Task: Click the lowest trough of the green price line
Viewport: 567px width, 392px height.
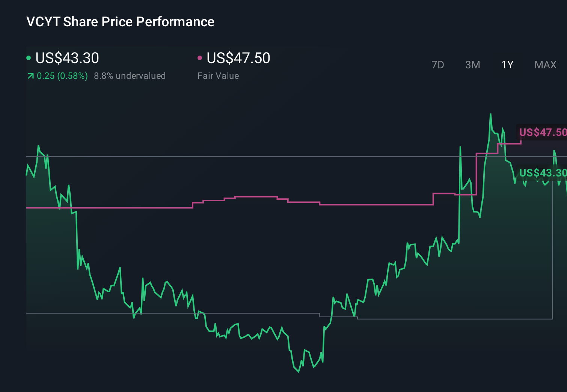Action: pyautogui.click(x=299, y=372)
